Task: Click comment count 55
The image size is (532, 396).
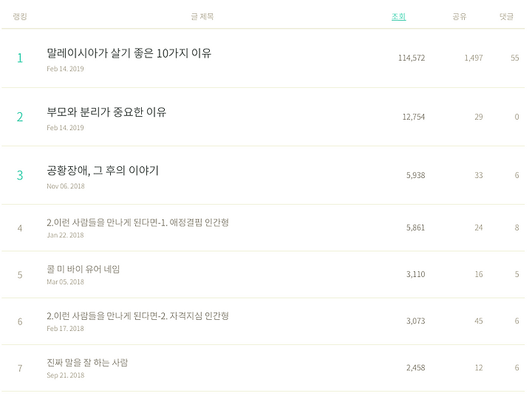Action: coord(515,58)
